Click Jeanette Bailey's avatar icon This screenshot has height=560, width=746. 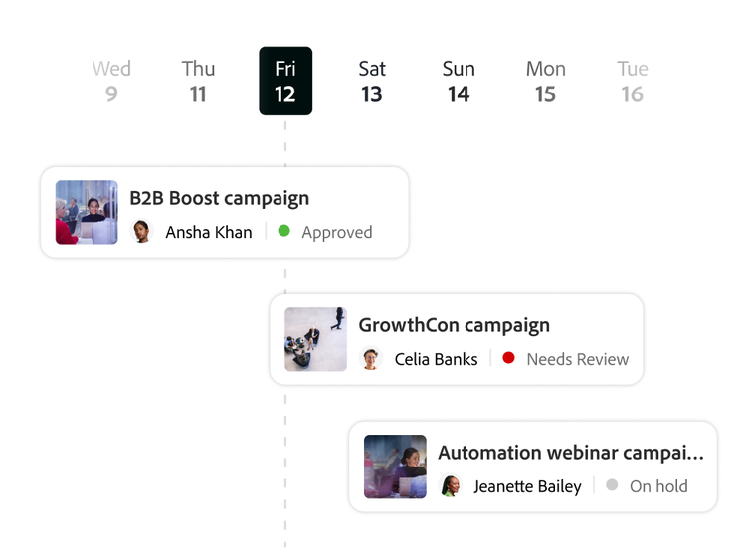click(451, 486)
